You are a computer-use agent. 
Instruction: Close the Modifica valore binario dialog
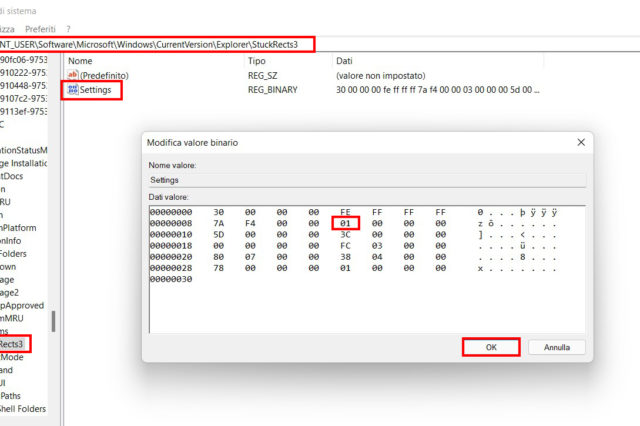581,142
